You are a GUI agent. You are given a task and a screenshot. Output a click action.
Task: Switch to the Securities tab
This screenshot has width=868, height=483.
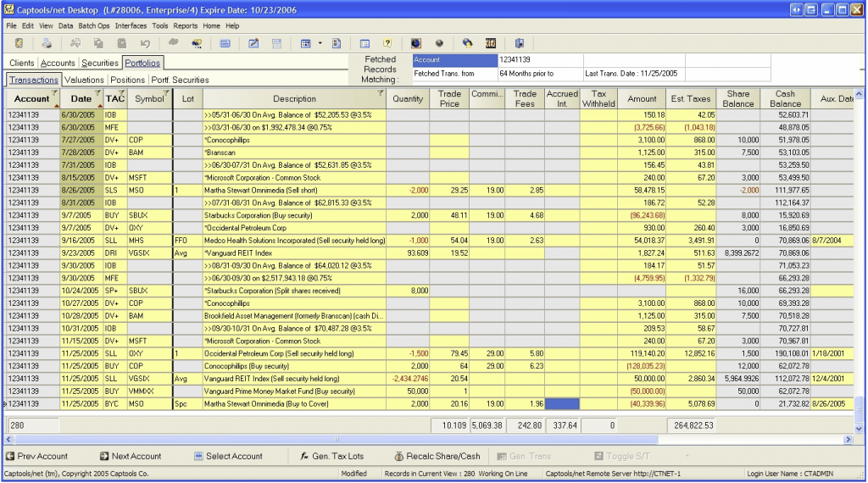[100, 63]
